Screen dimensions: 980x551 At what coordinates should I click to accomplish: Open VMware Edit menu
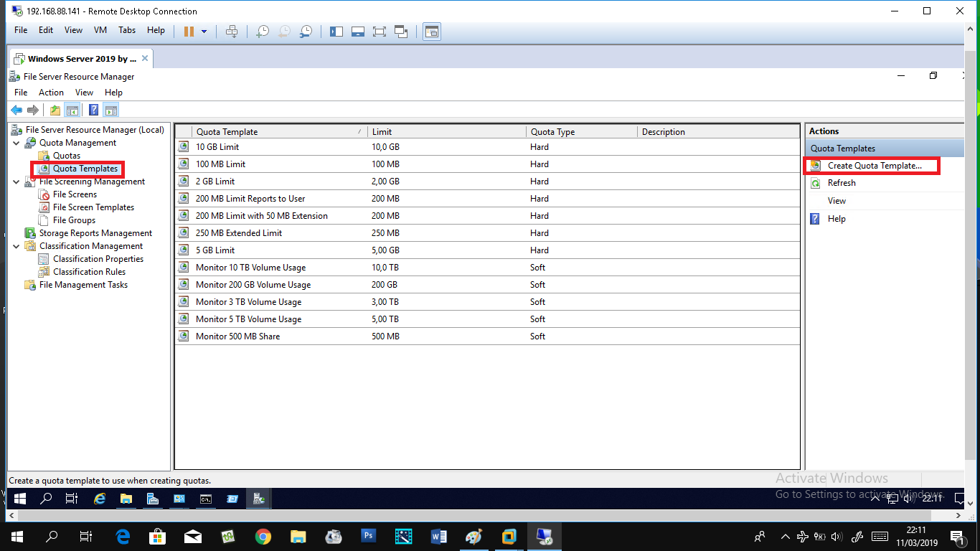pos(46,30)
